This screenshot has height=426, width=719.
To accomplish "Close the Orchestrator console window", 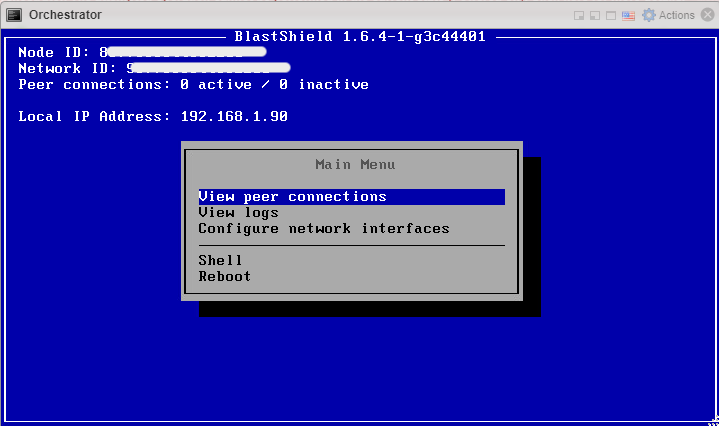I will pyautogui.click(x=707, y=15).
